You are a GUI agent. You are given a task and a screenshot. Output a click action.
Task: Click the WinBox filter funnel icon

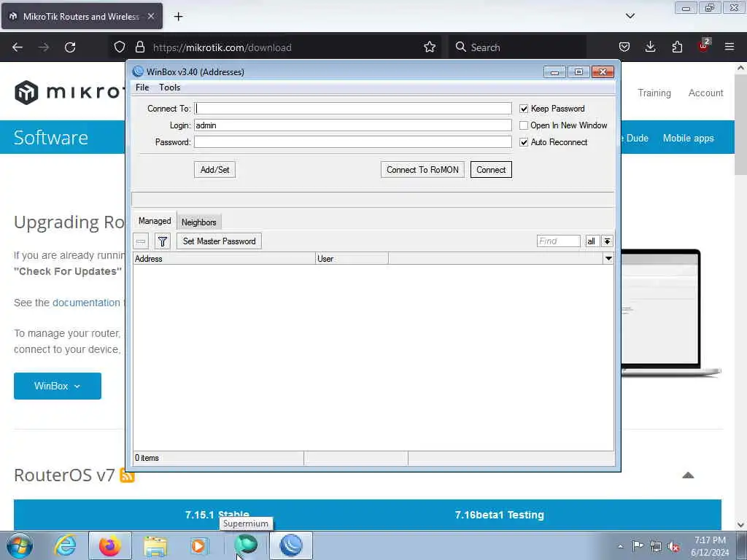coord(163,241)
